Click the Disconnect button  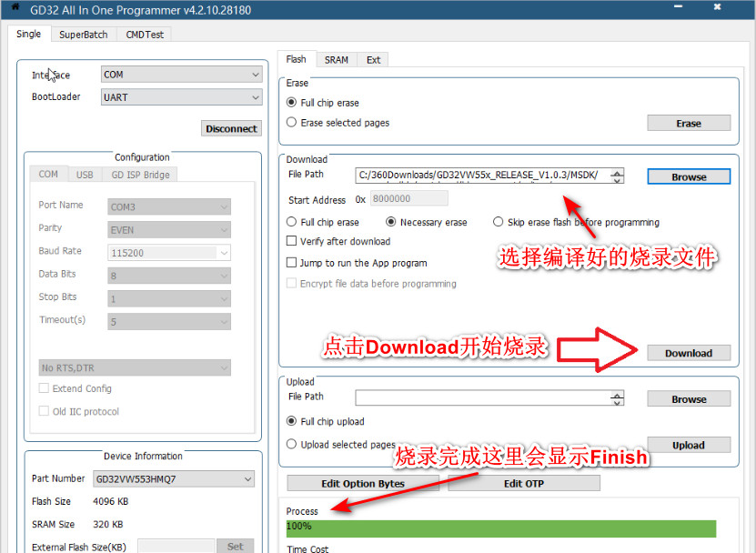tap(231, 128)
